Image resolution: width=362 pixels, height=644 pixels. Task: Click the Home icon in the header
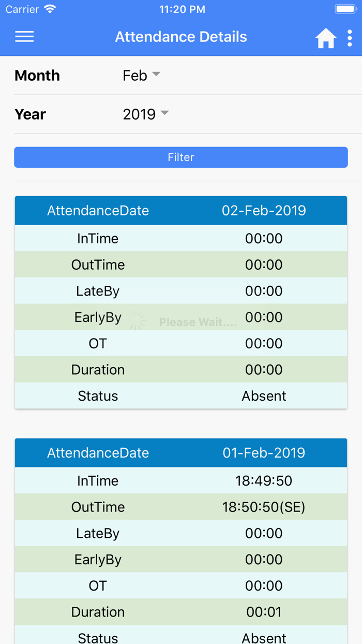[326, 37]
